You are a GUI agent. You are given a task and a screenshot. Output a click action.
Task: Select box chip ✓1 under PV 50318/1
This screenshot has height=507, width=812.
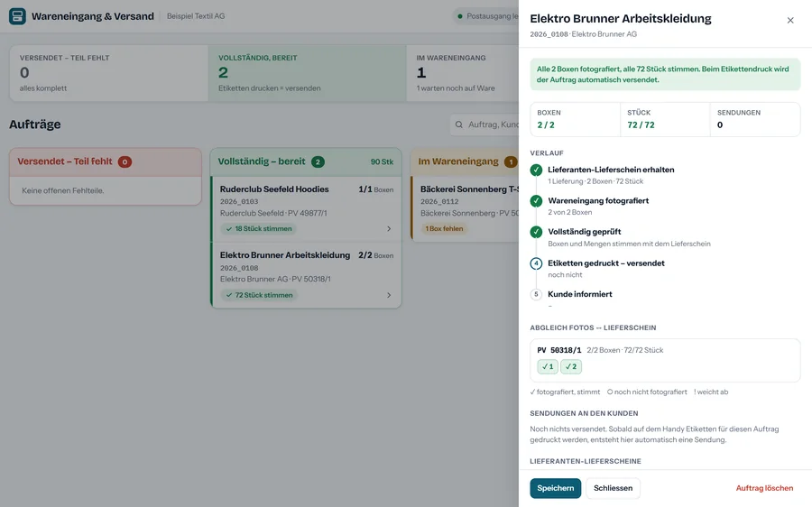coord(548,366)
